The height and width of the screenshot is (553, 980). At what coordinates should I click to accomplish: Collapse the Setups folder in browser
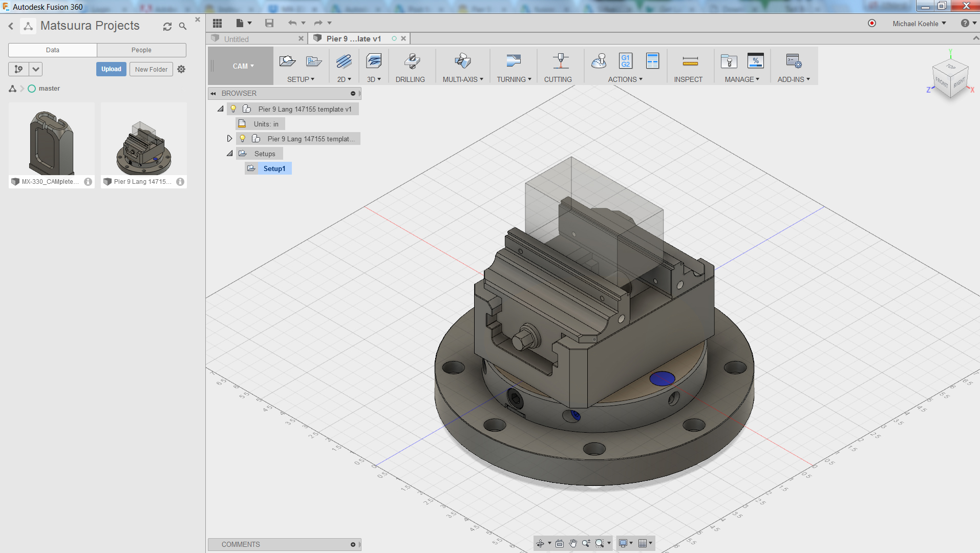pos(229,154)
